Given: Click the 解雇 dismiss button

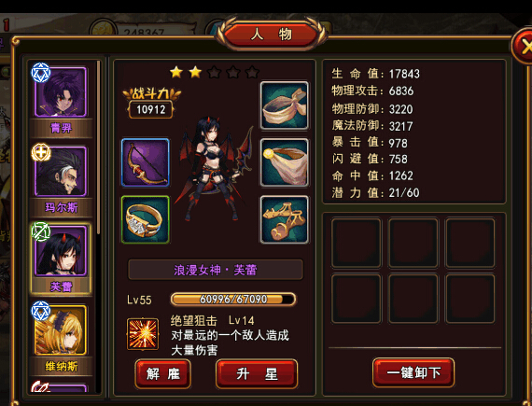Looking at the screenshot, I should 162,374.
